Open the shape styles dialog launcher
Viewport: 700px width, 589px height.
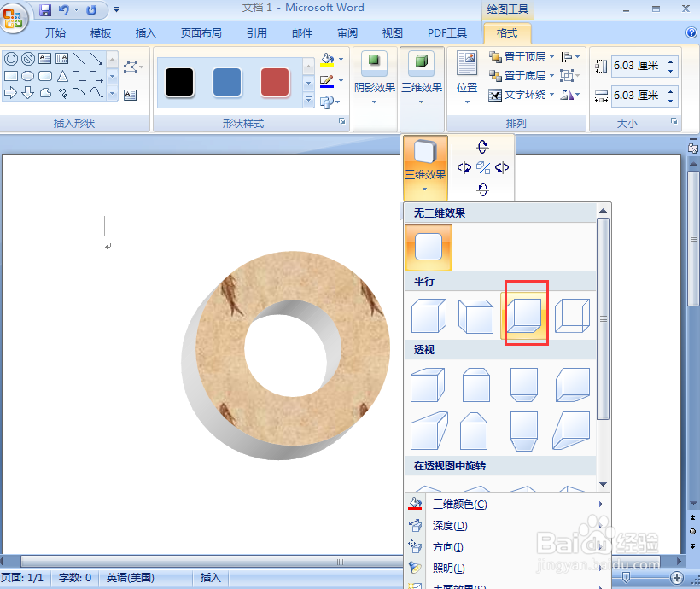pos(342,121)
